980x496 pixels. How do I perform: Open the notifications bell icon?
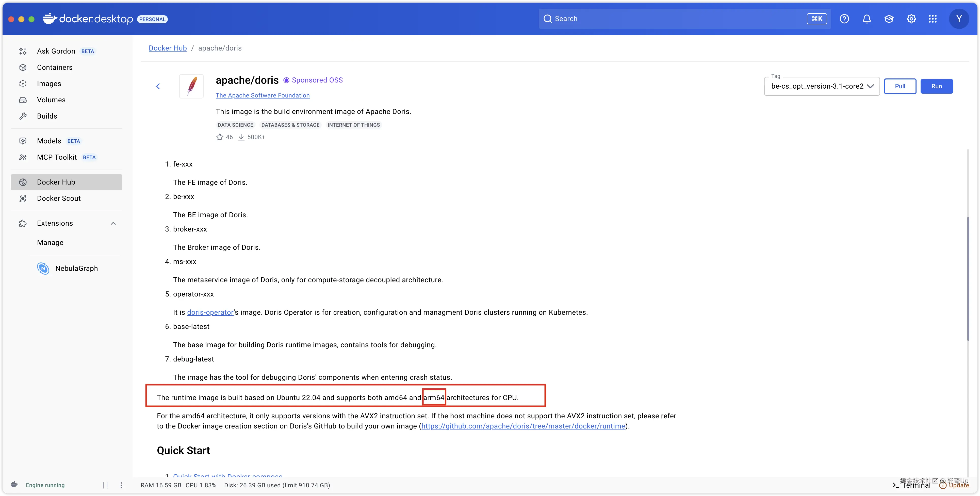[x=866, y=19]
